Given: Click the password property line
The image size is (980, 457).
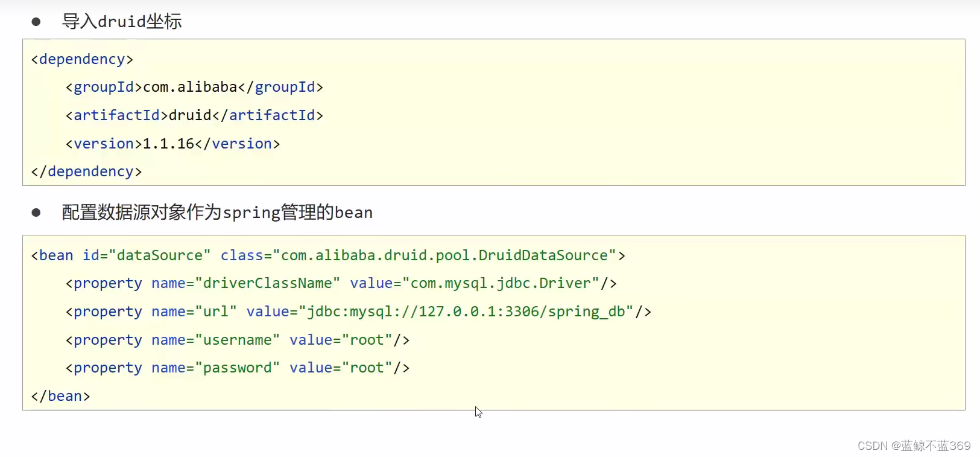Looking at the screenshot, I should pyautogui.click(x=238, y=368).
